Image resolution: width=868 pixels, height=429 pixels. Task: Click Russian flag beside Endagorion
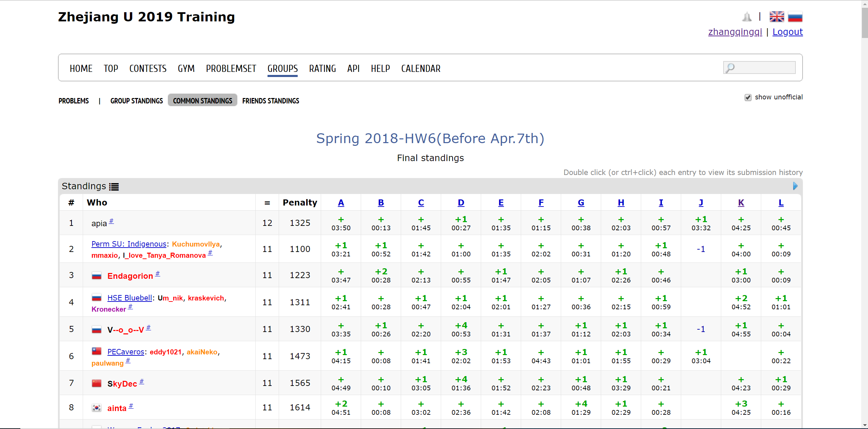(97, 276)
